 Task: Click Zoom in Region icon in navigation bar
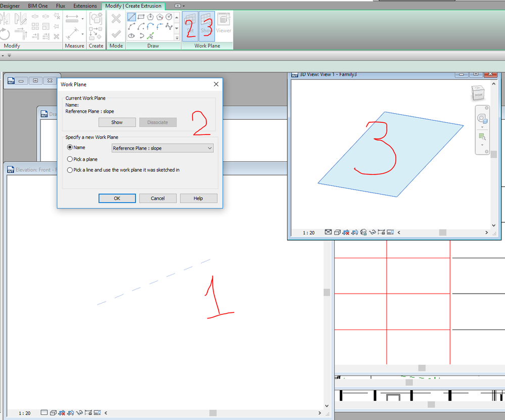click(x=482, y=136)
